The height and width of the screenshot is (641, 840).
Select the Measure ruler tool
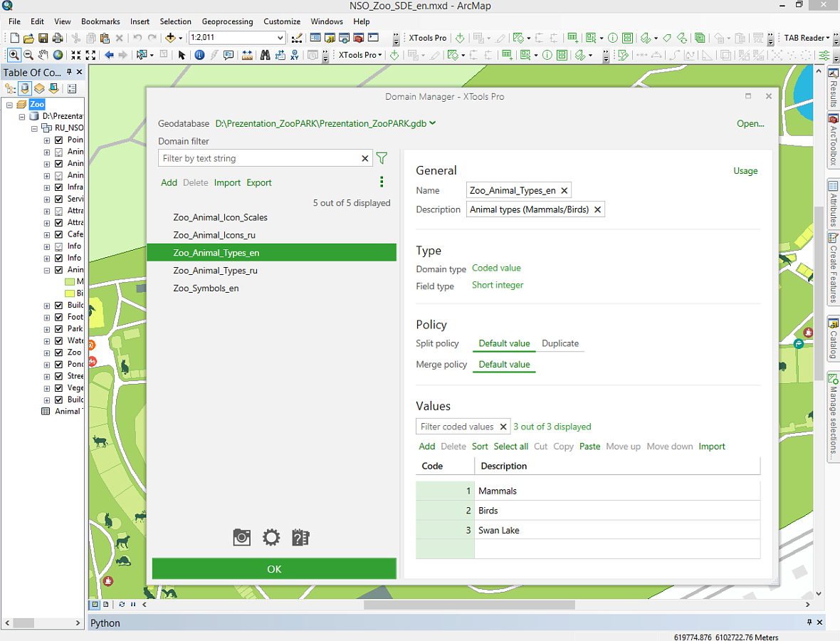pos(247,55)
